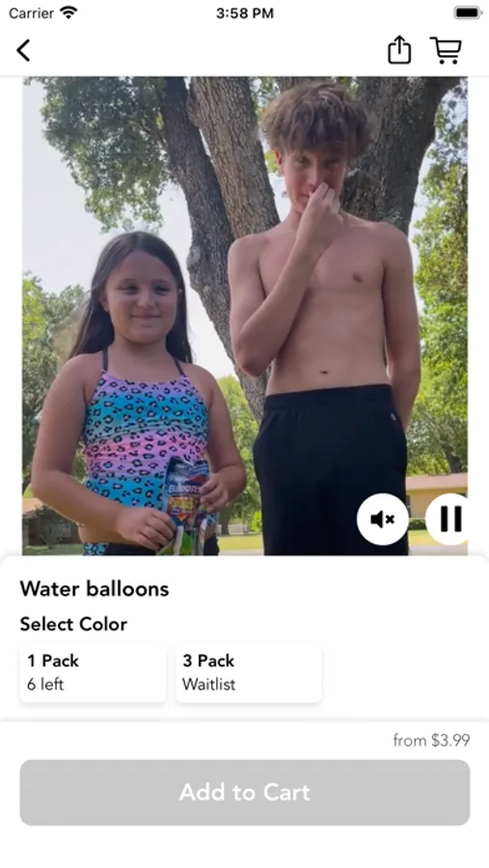This screenshot has width=489, height=868.
Task: Unmute the product video sound
Action: tap(382, 519)
